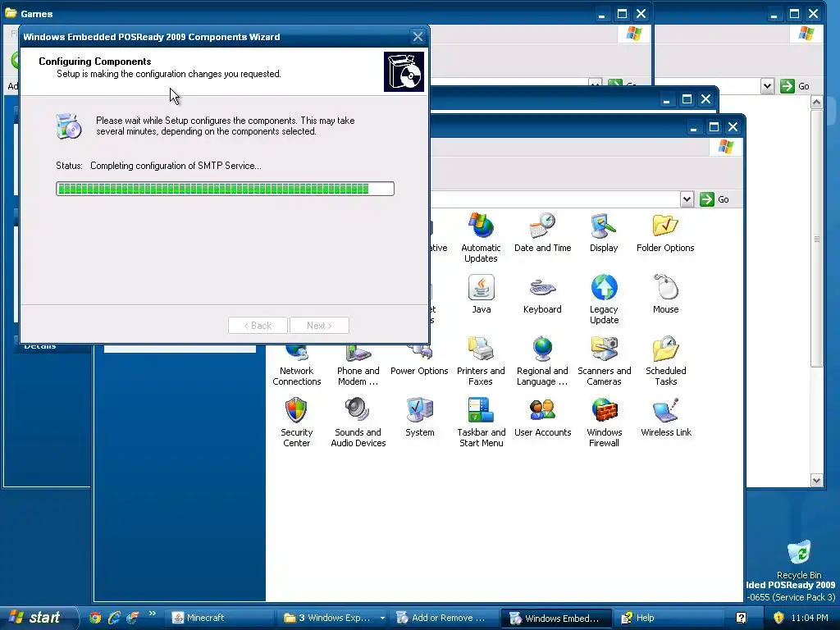
Task: Click the taskbar clock showing 11:04 PM
Action: tap(810, 618)
